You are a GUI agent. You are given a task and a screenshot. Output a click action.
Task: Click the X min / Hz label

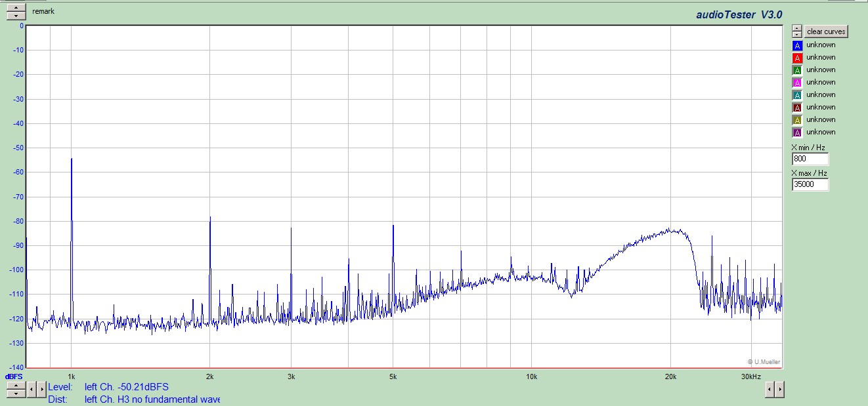click(808, 148)
